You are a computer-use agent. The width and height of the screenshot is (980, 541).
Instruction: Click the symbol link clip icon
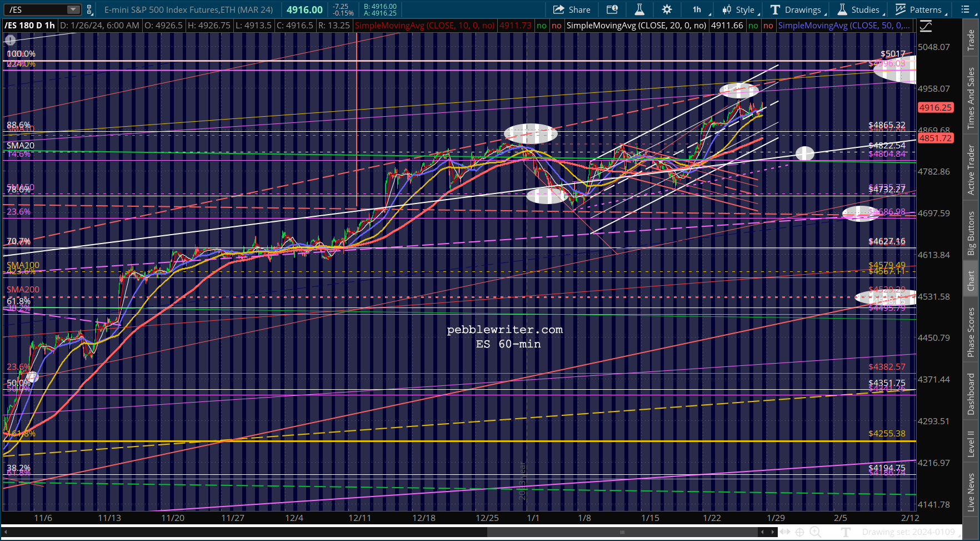point(89,9)
